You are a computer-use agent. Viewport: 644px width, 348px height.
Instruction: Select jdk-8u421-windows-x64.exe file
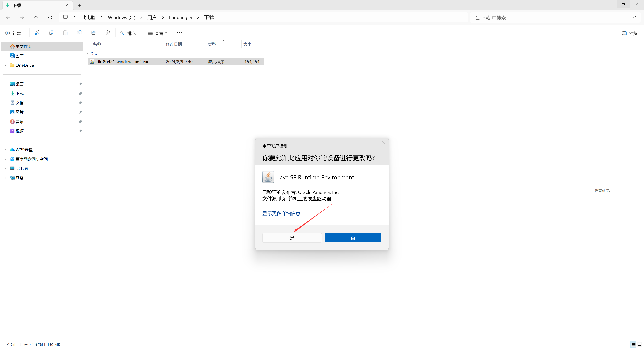coord(122,62)
